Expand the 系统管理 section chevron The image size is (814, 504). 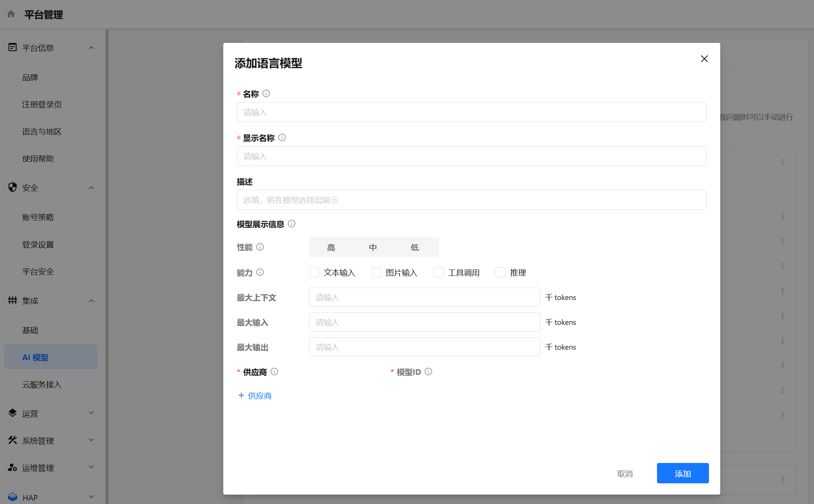pyautogui.click(x=91, y=440)
